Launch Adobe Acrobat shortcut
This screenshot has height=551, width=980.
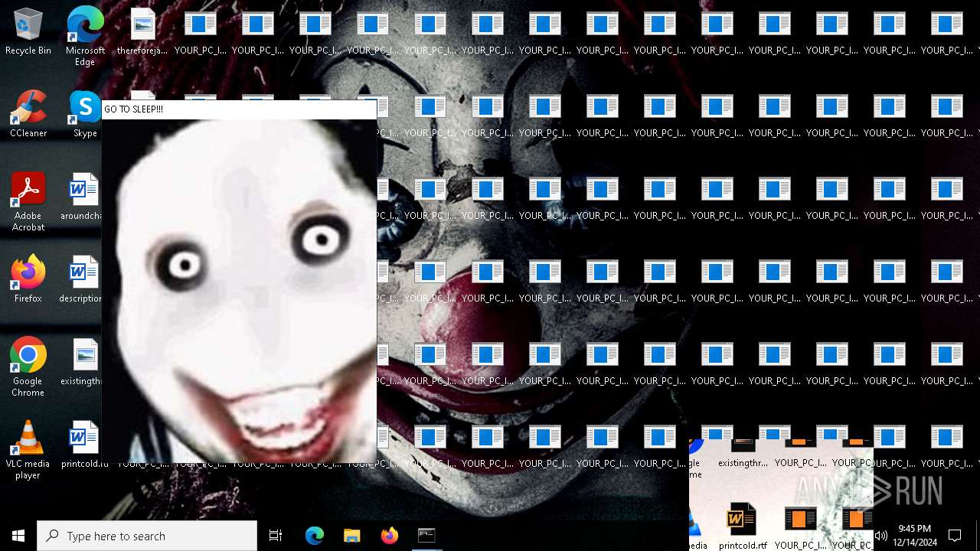(x=28, y=201)
